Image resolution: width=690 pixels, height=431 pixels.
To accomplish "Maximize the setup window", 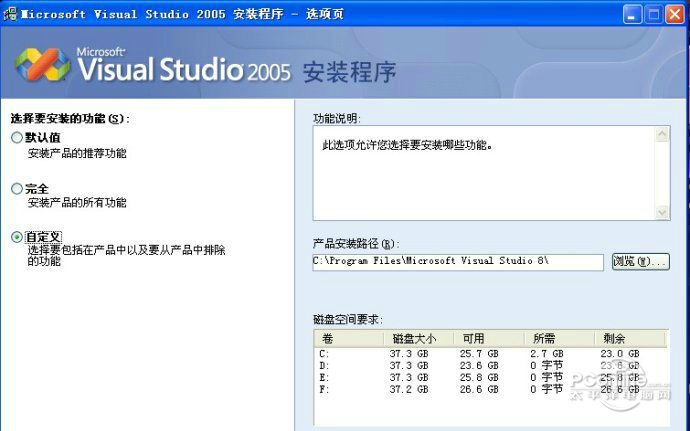I will click(x=654, y=15).
